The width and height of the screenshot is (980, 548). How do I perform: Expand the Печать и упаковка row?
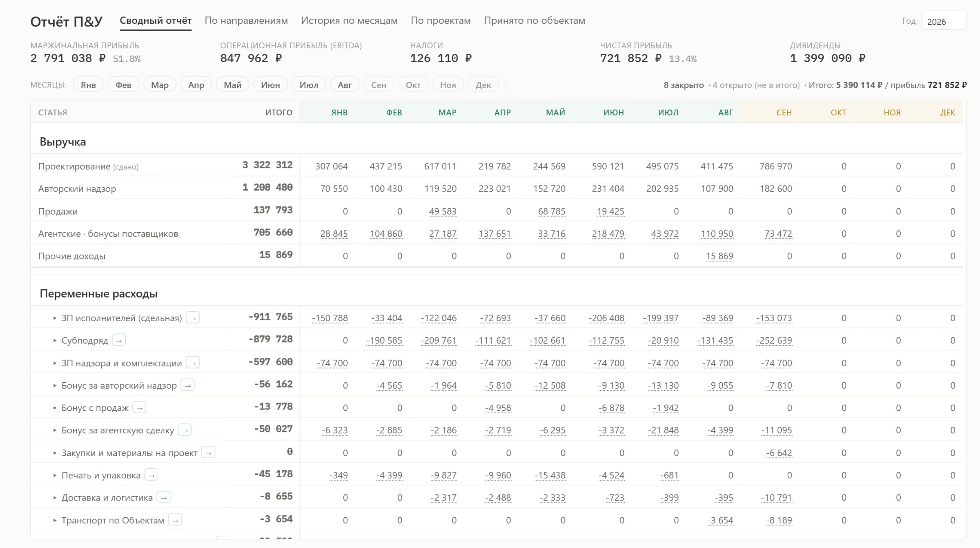[55, 475]
